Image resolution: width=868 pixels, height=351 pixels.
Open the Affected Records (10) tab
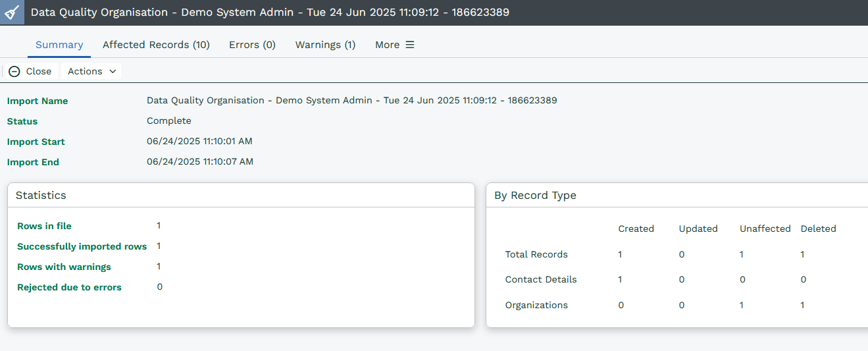click(156, 45)
